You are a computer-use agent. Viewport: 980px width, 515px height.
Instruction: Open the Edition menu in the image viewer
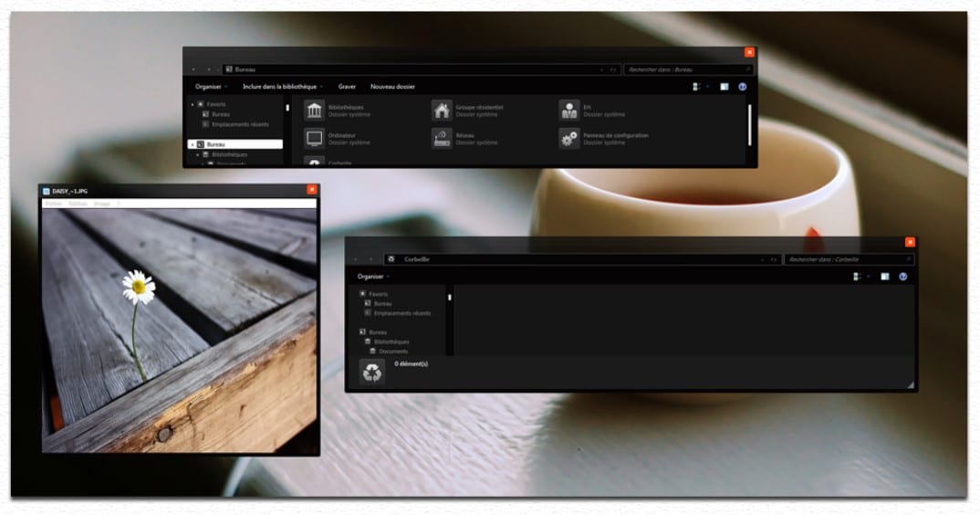click(x=78, y=204)
